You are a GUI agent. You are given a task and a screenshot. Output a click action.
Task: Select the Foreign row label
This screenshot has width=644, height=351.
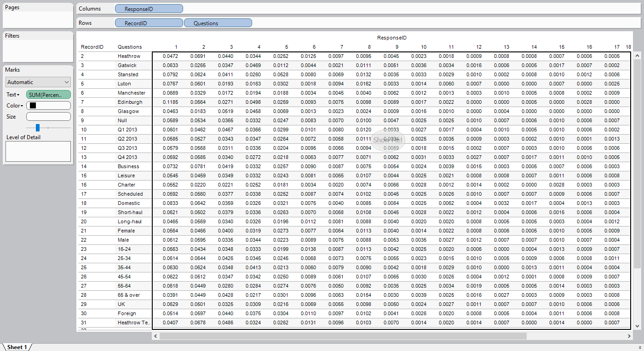127,313
